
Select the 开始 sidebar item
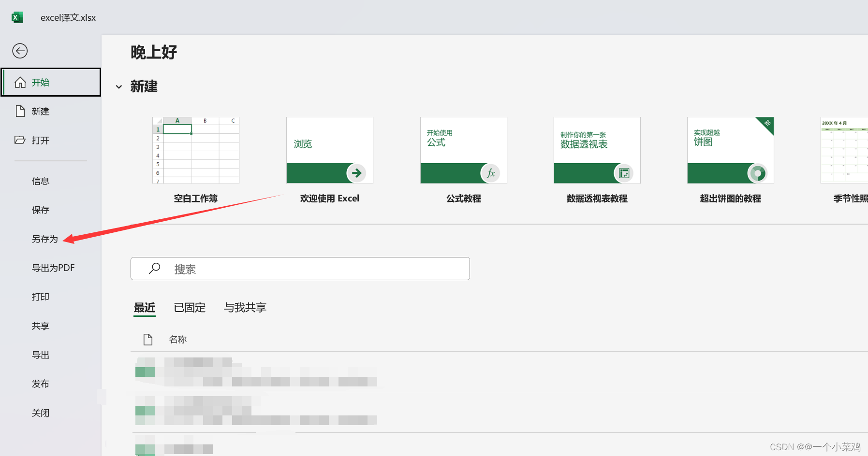pos(41,82)
